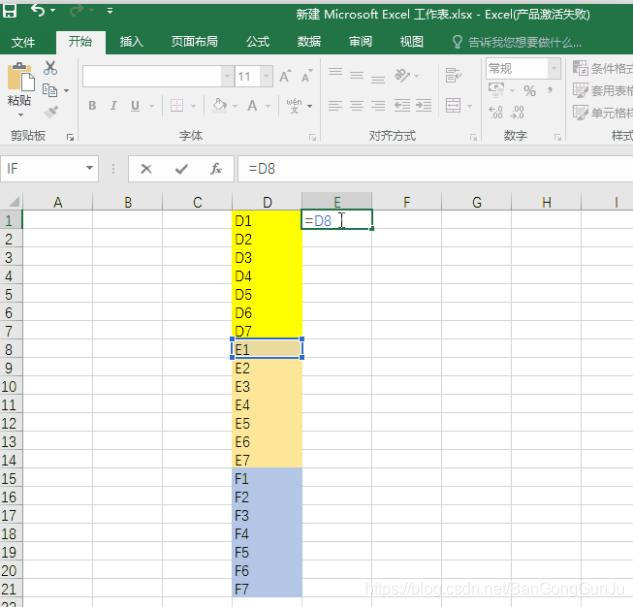Click the Merge and Center icon
Image resolution: width=633 pixels, height=607 pixels.
pyautogui.click(x=453, y=106)
